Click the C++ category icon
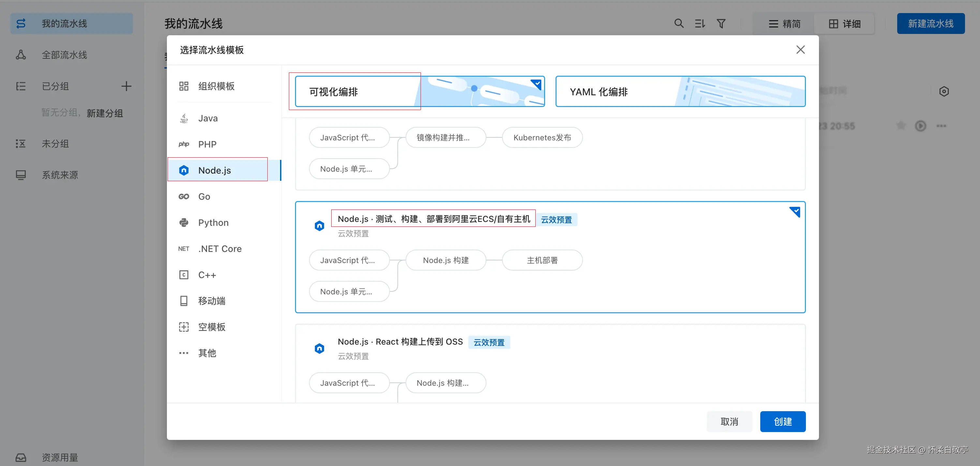Screen dimensions: 980x466 (184, 275)
